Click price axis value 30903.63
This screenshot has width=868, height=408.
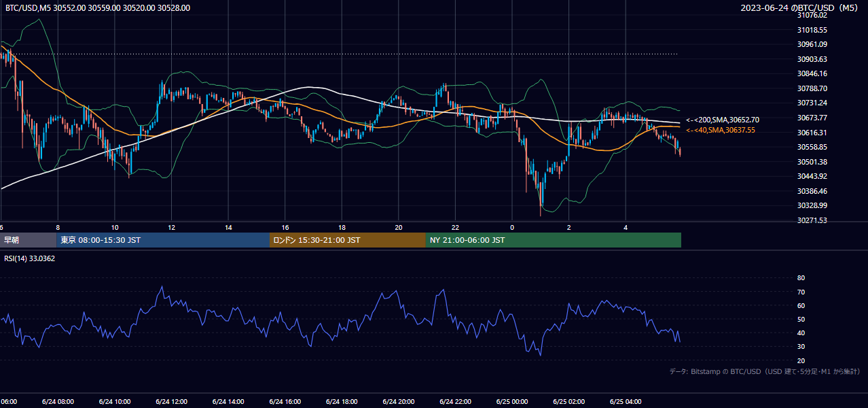pos(812,59)
